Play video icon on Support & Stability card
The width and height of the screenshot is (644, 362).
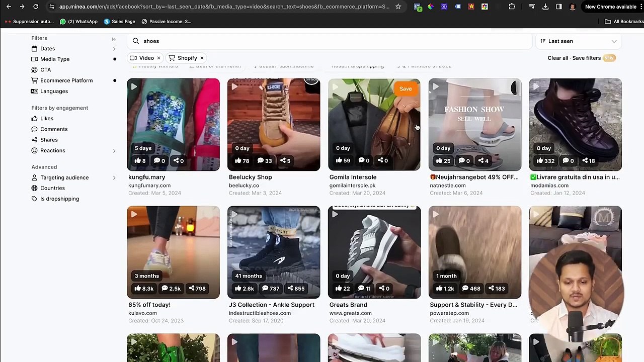tap(436, 215)
